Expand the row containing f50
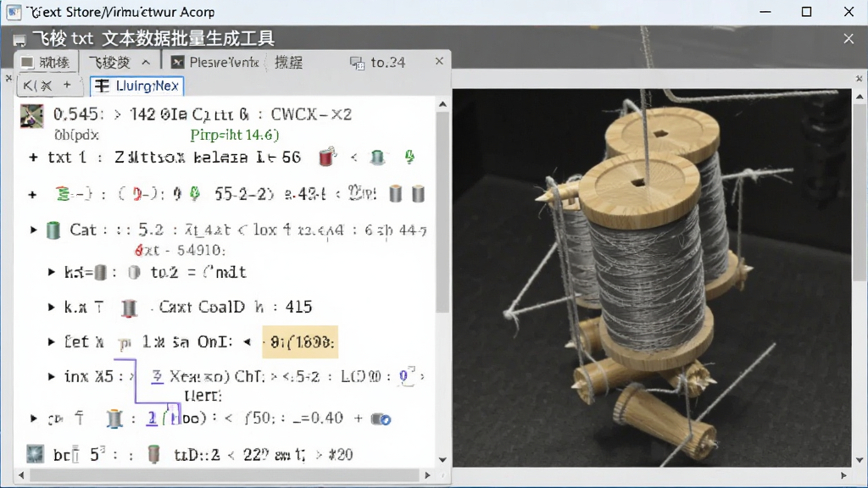 point(33,419)
